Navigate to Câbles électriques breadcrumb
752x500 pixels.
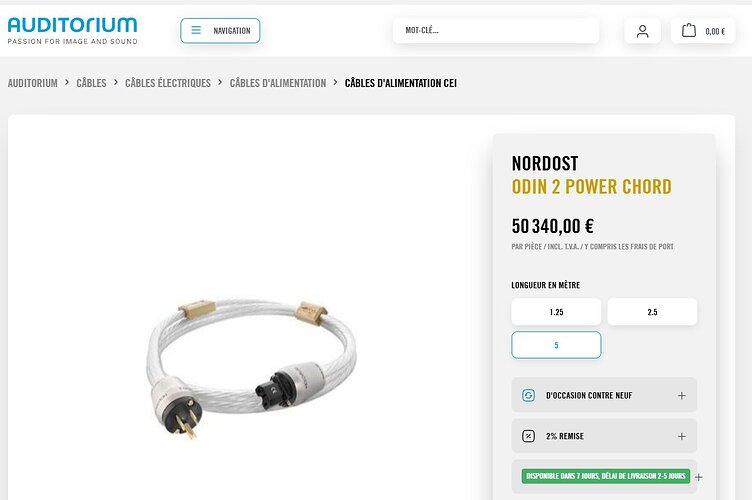pos(168,83)
